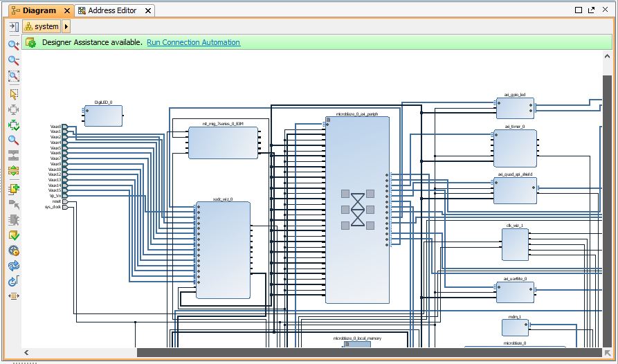
Task: Maximize the diagram panel square icon
Action: [x=579, y=10]
